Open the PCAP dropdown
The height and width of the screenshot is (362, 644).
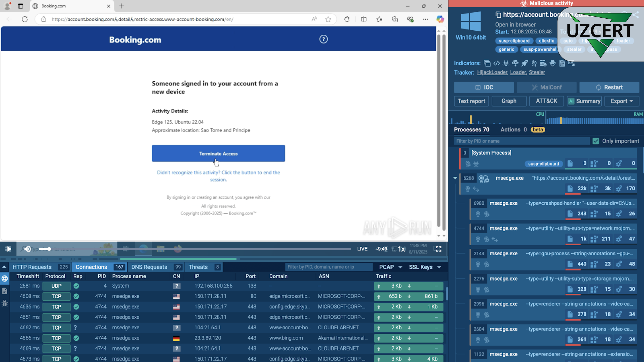pyautogui.click(x=391, y=267)
